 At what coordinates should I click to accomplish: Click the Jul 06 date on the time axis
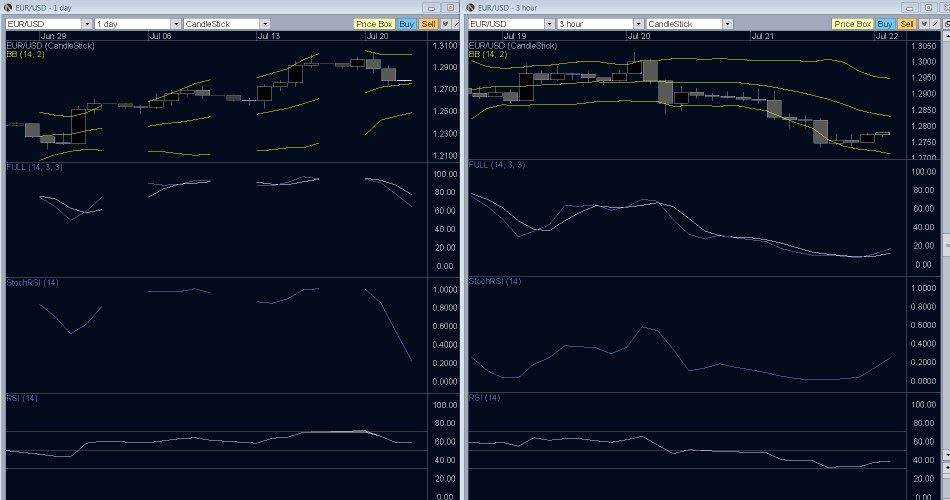pyautogui.click(x=160, y=36)
